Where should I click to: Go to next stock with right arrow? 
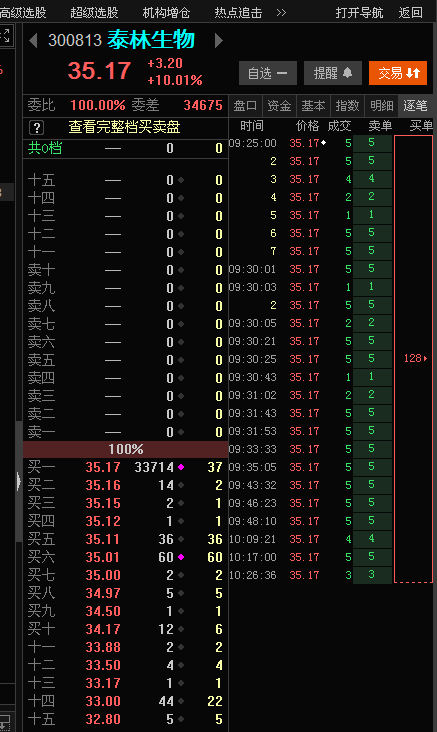(218, 41)
